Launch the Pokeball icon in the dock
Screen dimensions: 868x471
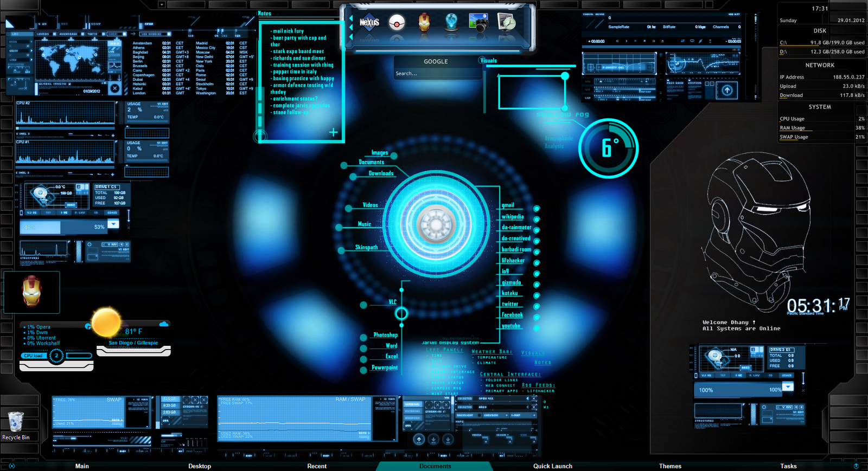397,23
